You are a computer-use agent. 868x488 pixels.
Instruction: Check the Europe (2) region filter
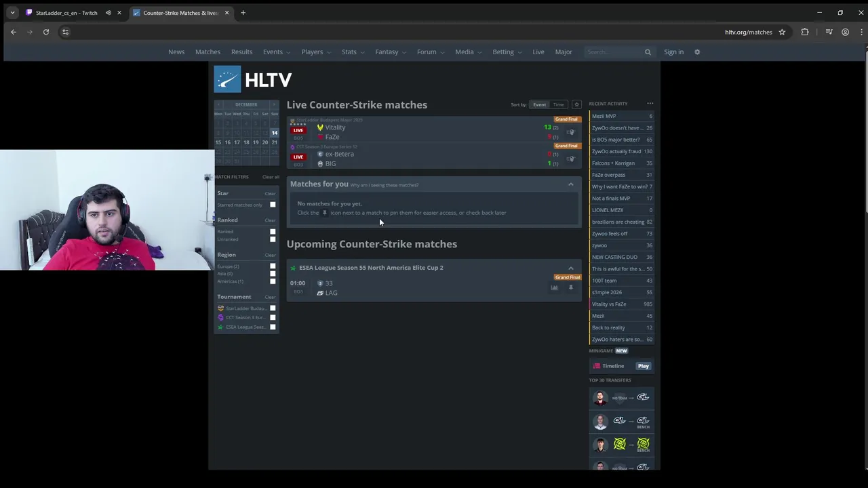[273, 266]
